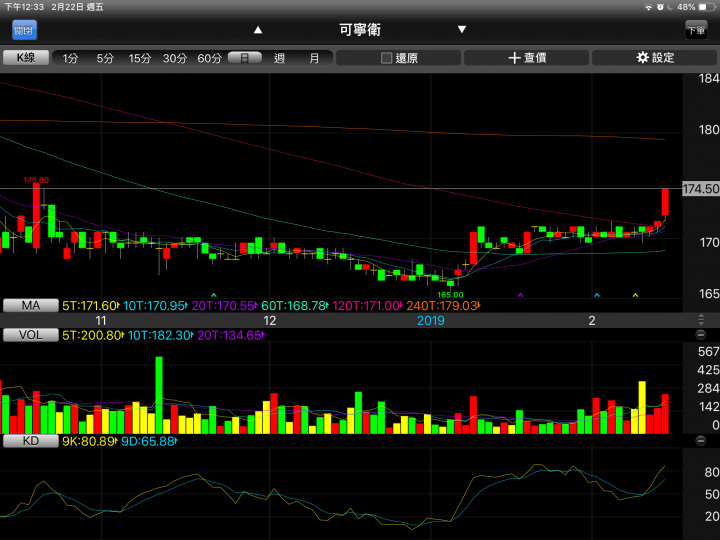
Task: Adjust the 10T:170.95 moving average parameter
Action: (155, 306)
